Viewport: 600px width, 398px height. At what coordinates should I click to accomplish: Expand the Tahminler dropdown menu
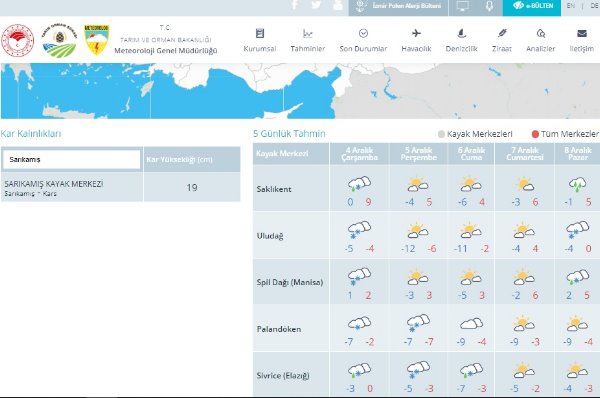[308, 40]
